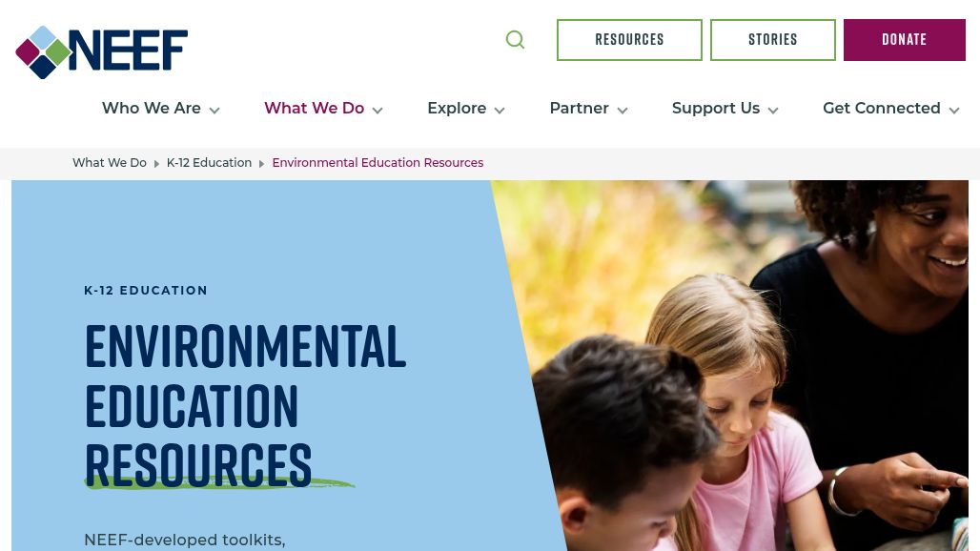980x551 pixels.
Task: Expand the Who We Are chevron
Action: [x=214, y=111]
